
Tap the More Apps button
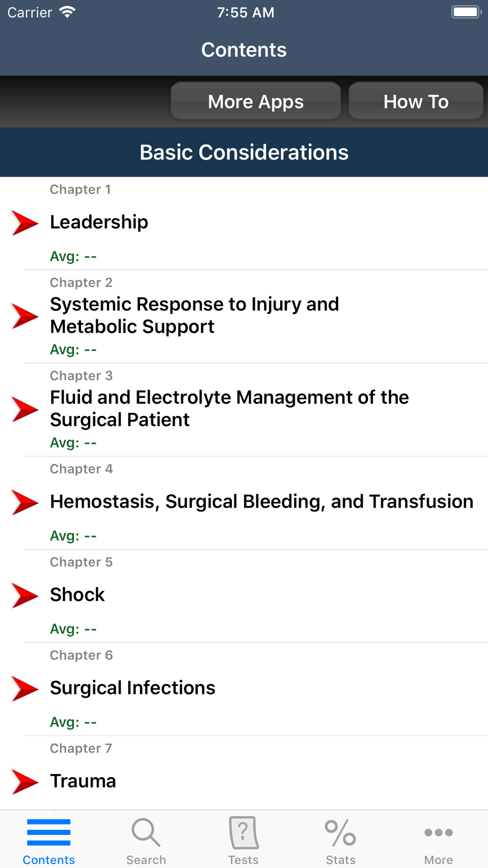pos(256,102)
